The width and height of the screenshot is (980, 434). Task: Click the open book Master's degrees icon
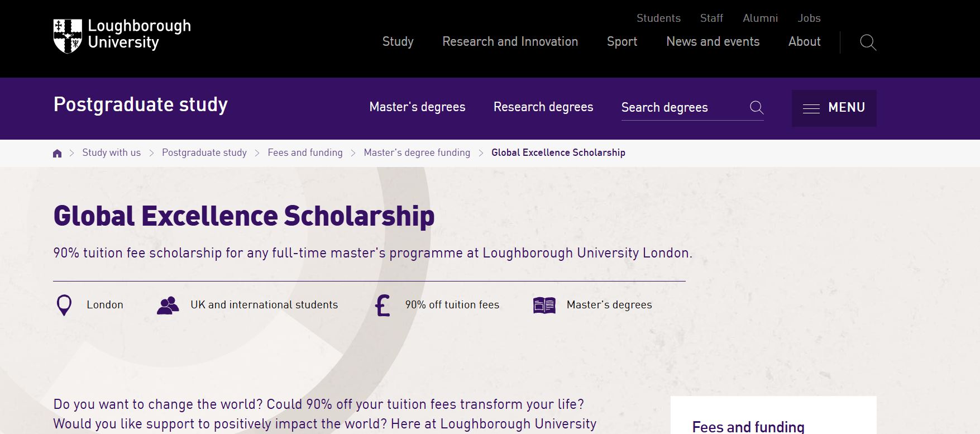coord(544,305)
